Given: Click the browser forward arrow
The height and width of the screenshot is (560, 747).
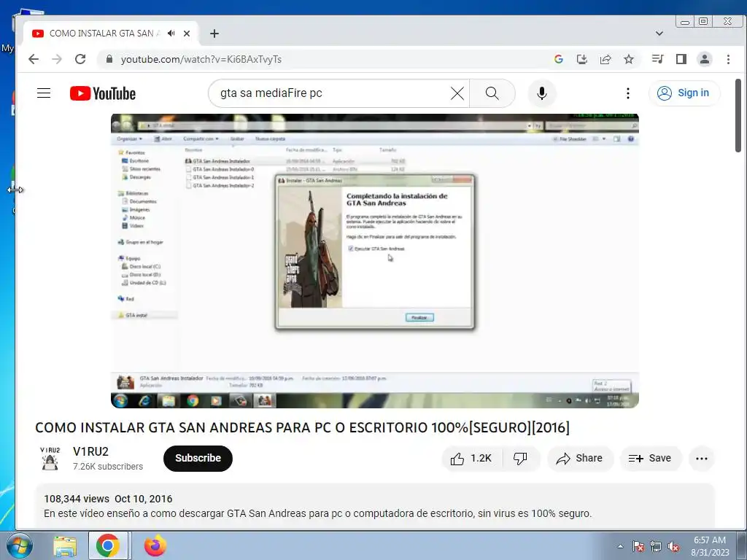Looking at the screenshot, I should (57, 59).
